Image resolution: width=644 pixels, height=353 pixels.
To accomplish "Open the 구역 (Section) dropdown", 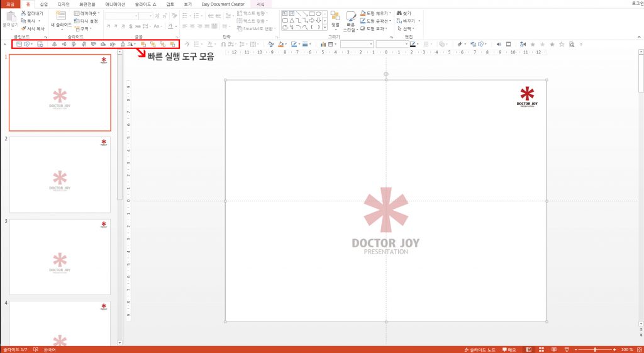I will (x=83, y=29).
